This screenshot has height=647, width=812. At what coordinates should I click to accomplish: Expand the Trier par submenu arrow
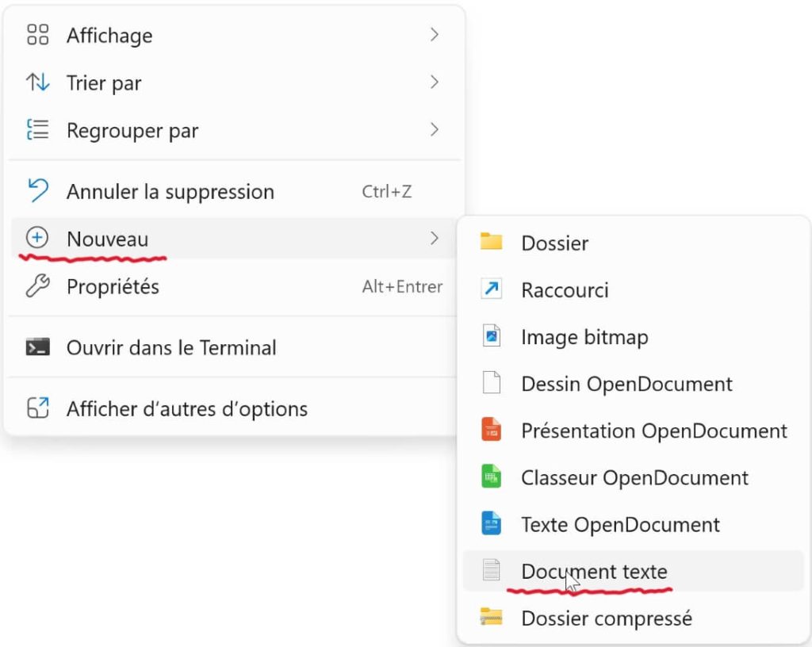(x=434, y=82)
